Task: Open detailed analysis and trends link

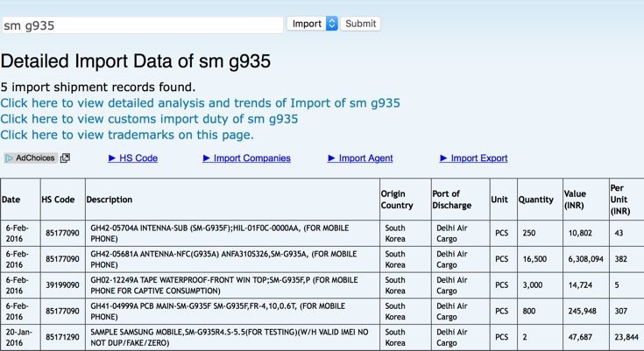Action: 200,103
